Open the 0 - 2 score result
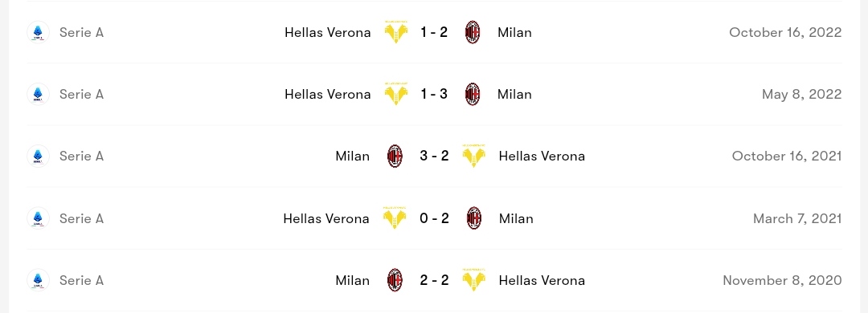 [x=434, y=217]
